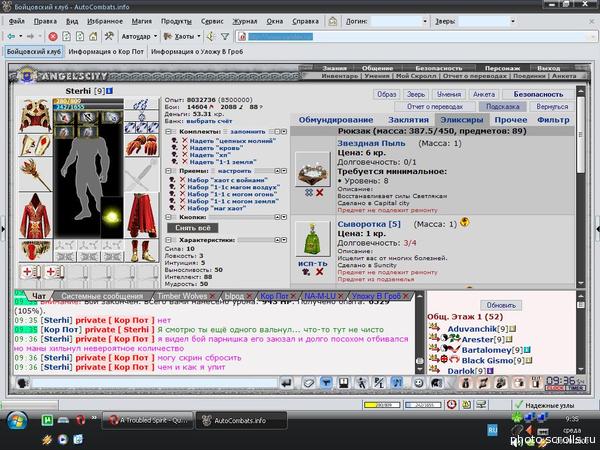Open back button history dropdown arrow
The height and width of the screenshot is (450, 600).
(x=21, y=37)
